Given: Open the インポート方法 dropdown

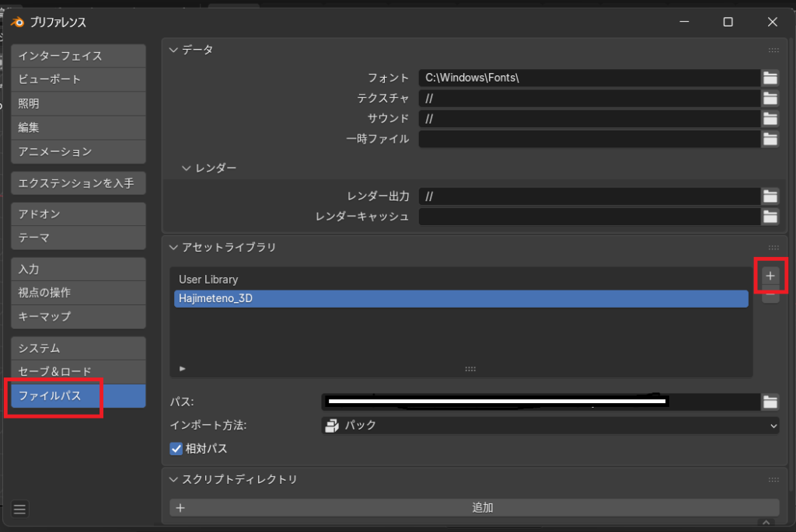Looking at the screenshot, I should coord(550,425).
